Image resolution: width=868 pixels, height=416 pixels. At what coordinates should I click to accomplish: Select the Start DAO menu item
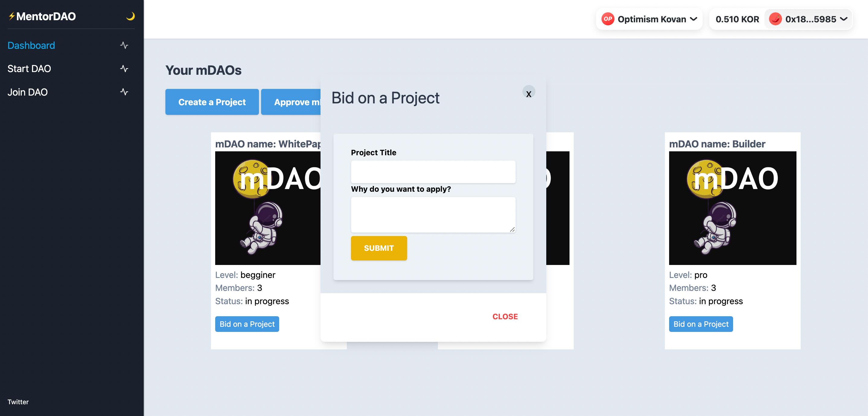[29, 68]
